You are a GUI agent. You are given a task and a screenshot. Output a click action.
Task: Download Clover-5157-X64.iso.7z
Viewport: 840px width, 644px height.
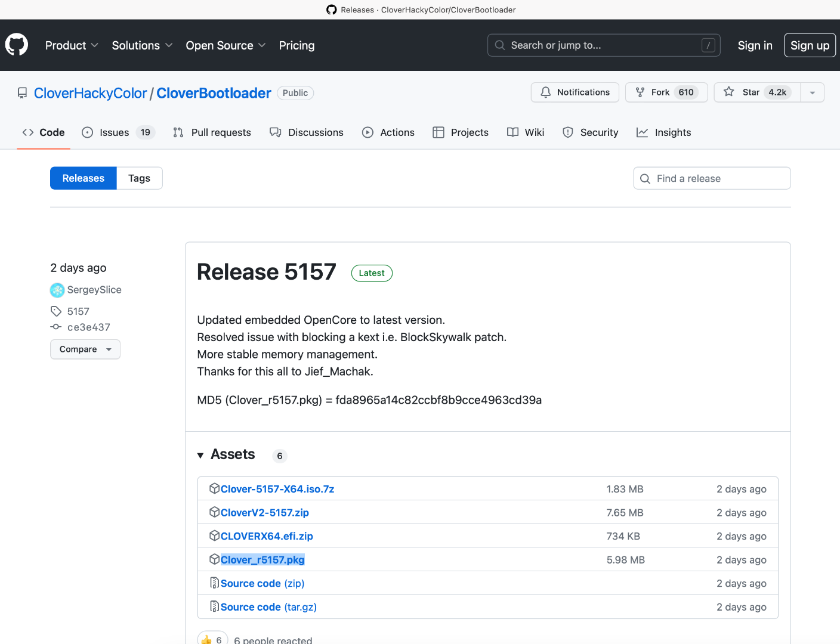click(x=277, y=489)
